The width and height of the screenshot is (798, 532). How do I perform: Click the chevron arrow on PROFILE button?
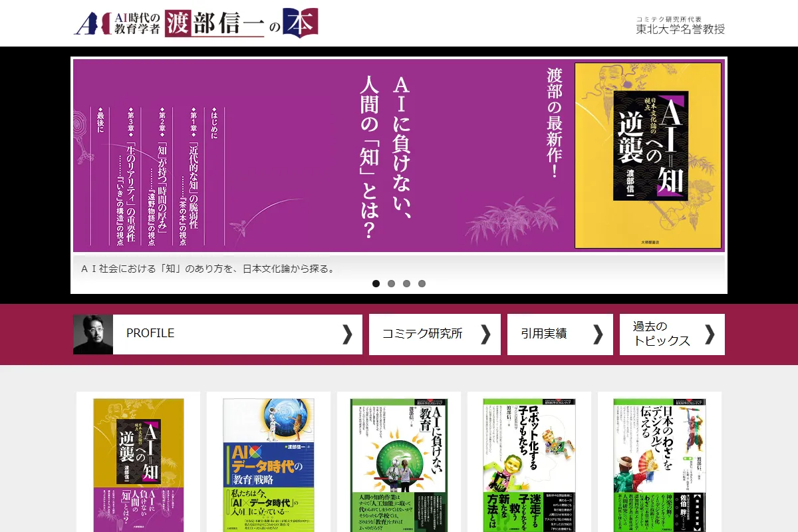click(346, 334)
